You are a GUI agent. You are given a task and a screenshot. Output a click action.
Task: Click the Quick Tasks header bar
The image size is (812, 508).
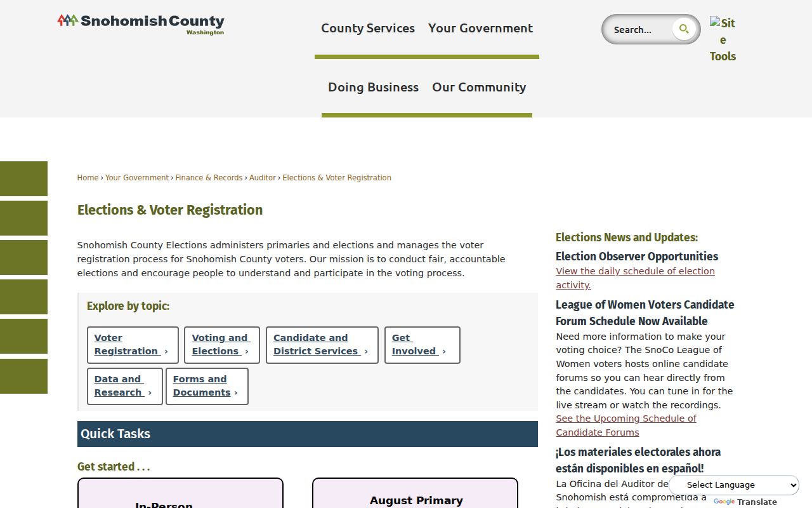point(308,434)
